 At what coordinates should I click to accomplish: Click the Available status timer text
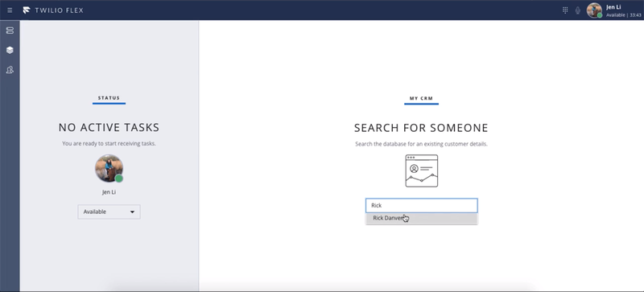[623, 15]
